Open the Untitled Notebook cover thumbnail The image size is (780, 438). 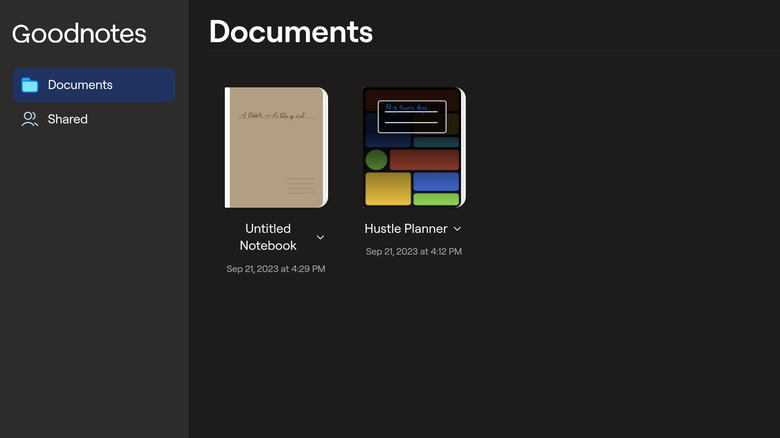coord(276,147)
